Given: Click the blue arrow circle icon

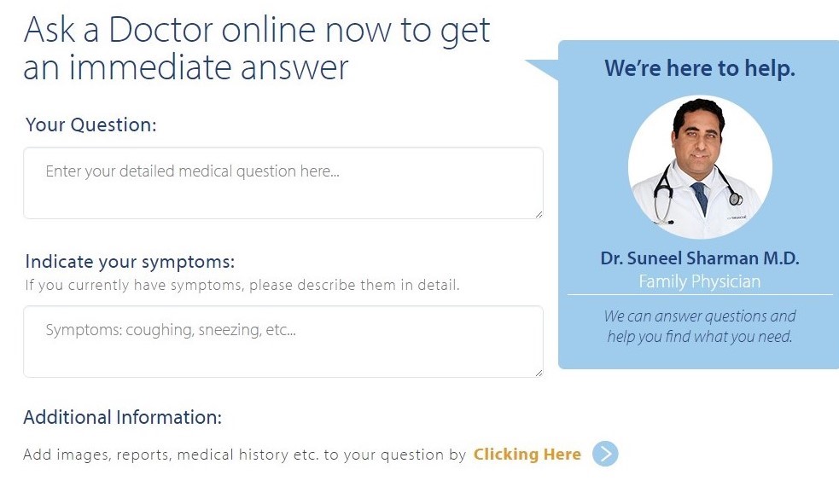Looking at the screenshot, I should click(605, 454).
